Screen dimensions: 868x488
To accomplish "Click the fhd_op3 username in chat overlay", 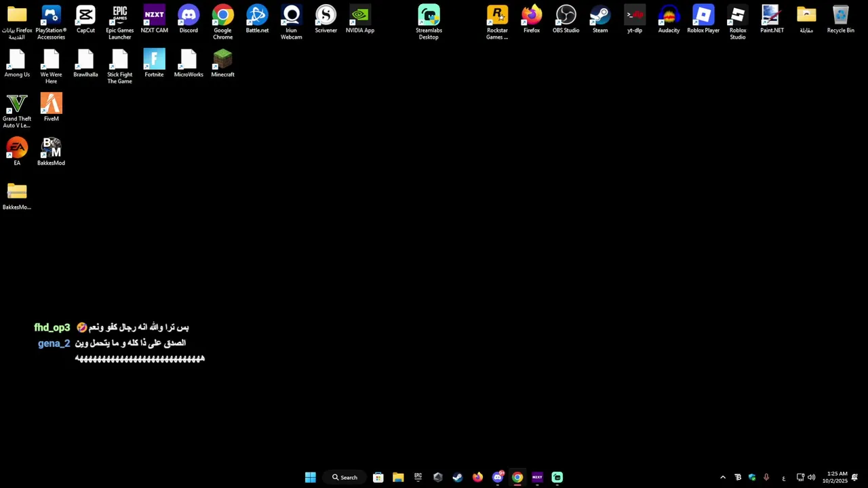I will point(52,327).
